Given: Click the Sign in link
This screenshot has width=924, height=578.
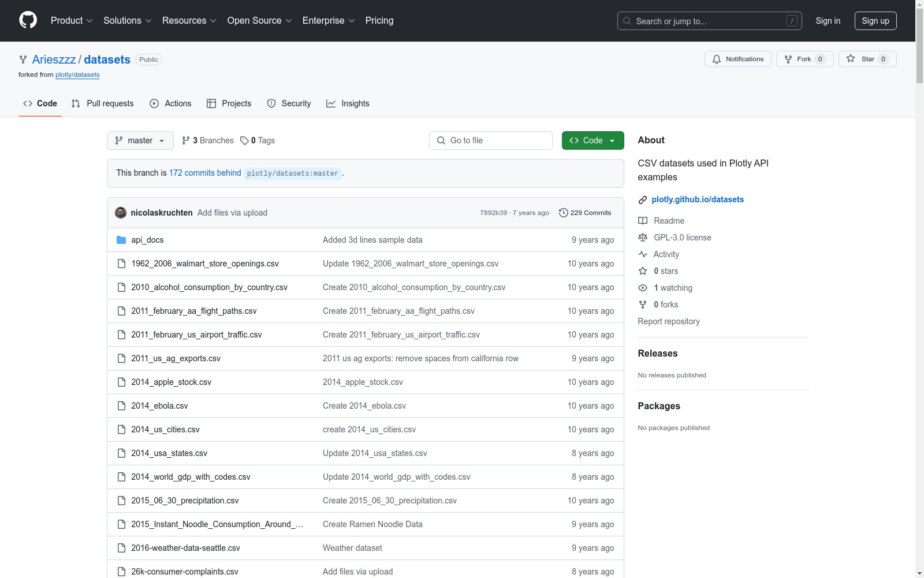Looking at the screenshot, I should click(828, 21).
